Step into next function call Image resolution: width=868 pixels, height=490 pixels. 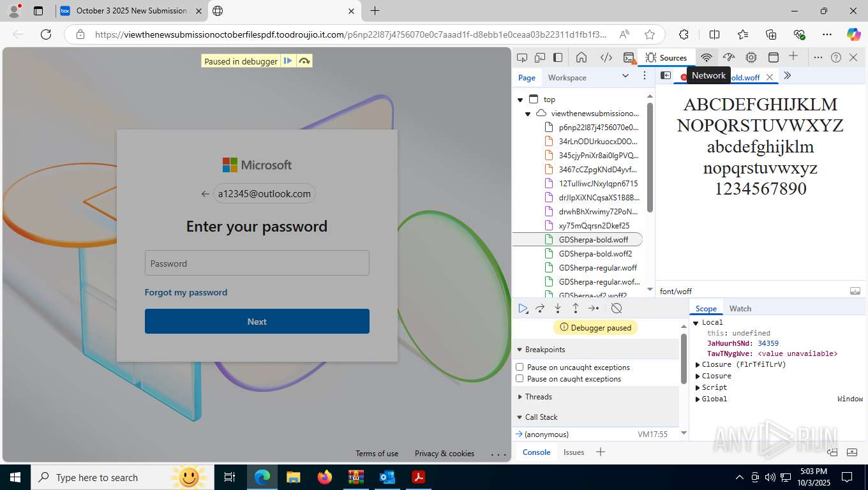[x=558, y=308]
